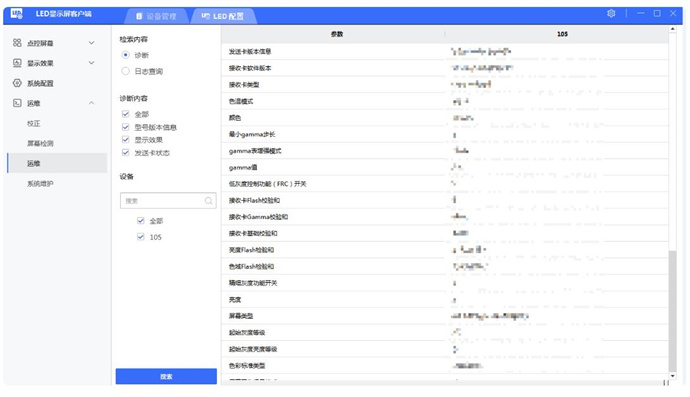Image resolution: width=690 pixels, height=397 pixels.
Task: Toggle the 发送卡状态 checkbox
Action: tap(125, 152)
